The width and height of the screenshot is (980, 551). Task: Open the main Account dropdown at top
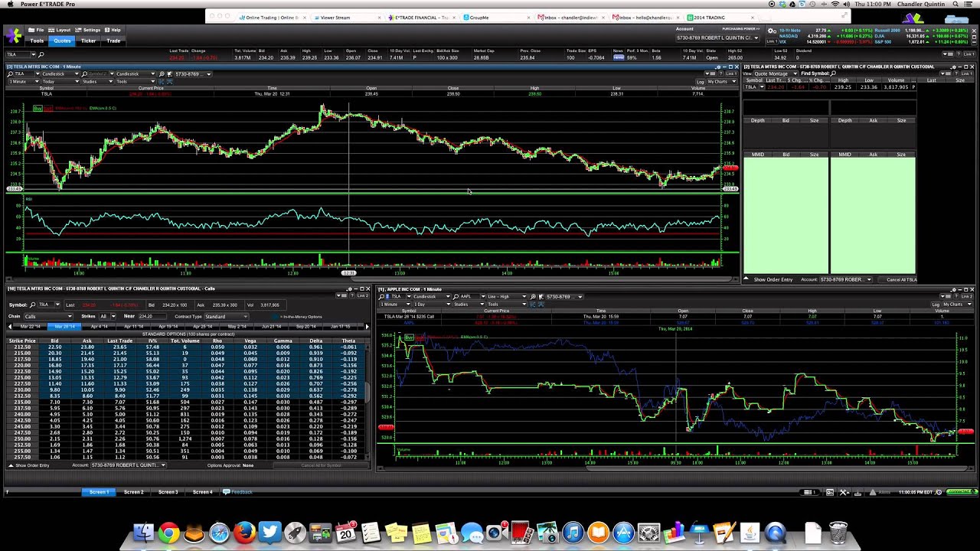coord(717,37)
